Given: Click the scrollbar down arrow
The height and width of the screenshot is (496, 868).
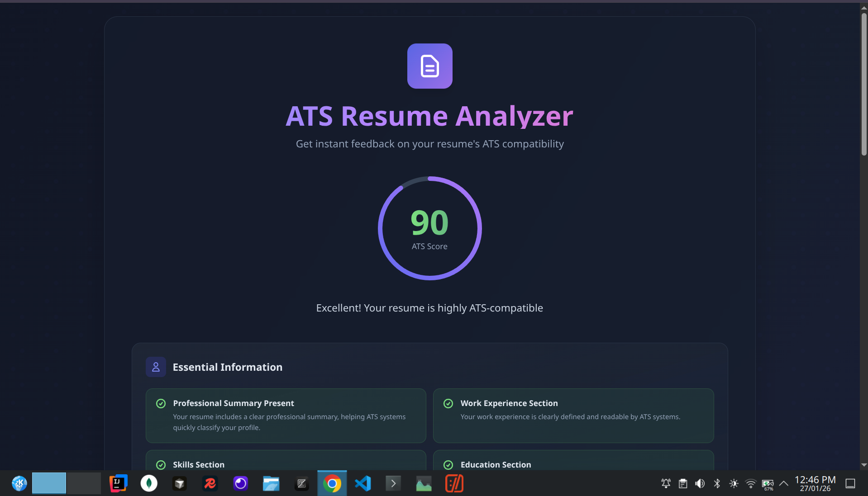Looking at the screenshot, I should pyautogui.click(x=863, y=465).
